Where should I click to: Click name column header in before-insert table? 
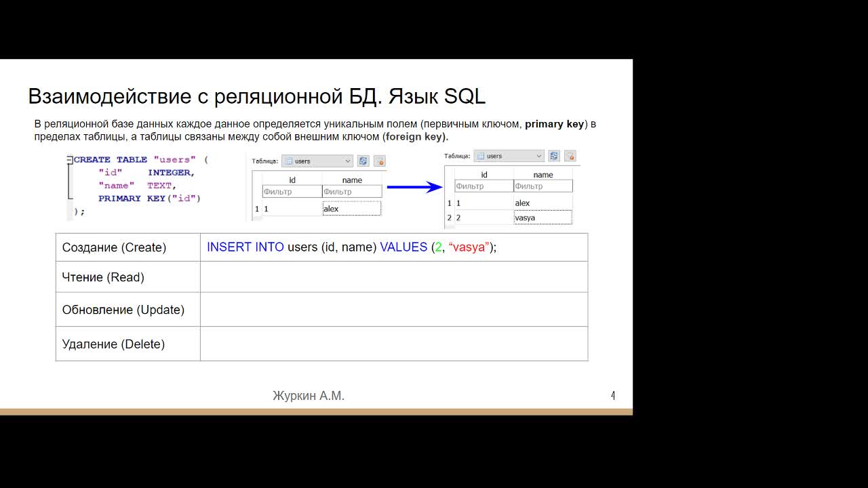[352, 180]
